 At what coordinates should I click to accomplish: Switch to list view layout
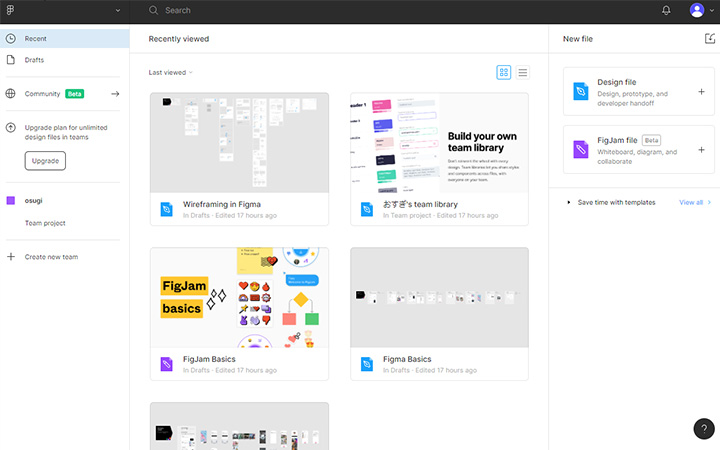click(522, 72)
